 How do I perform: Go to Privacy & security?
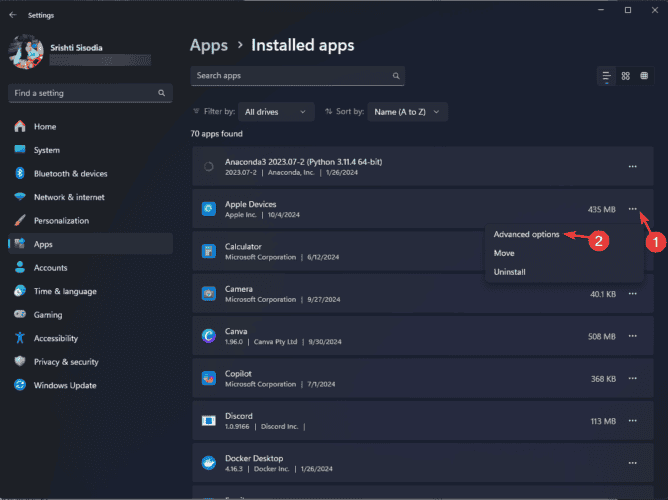90,362
